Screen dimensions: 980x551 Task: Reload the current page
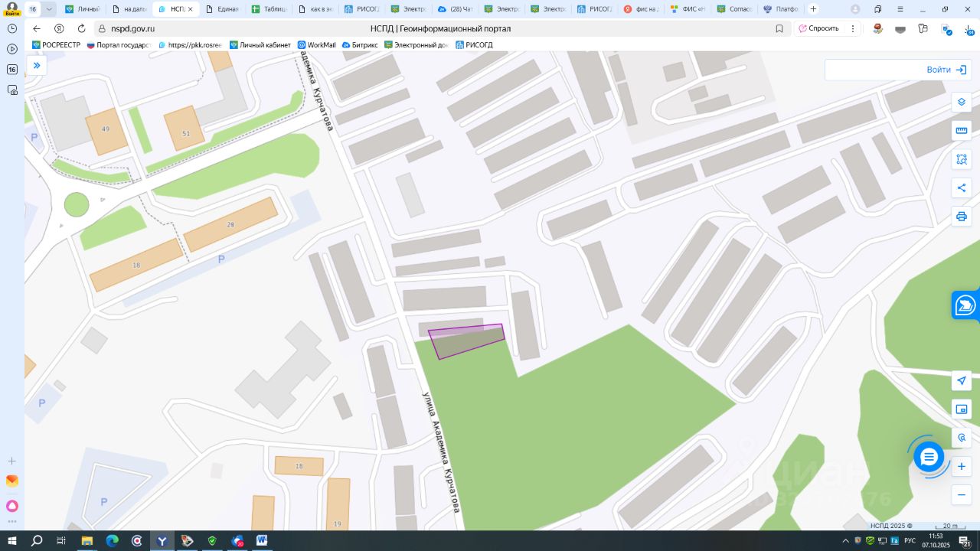tap(81, 28)
